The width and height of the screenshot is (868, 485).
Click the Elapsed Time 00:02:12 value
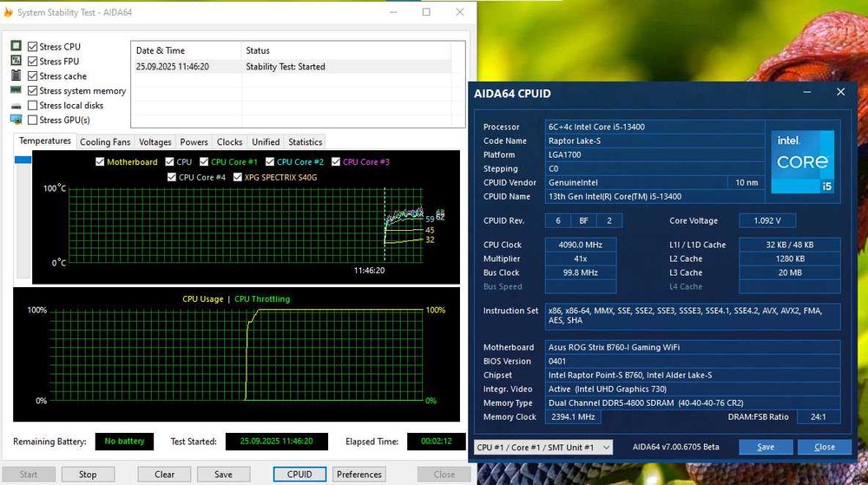click(437, 442)
